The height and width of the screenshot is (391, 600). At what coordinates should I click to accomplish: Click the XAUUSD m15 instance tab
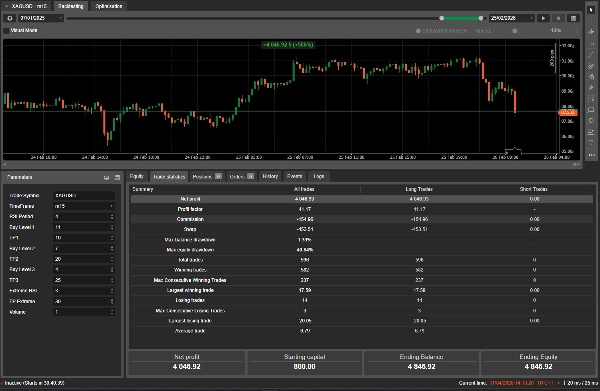tap(26, 6)
